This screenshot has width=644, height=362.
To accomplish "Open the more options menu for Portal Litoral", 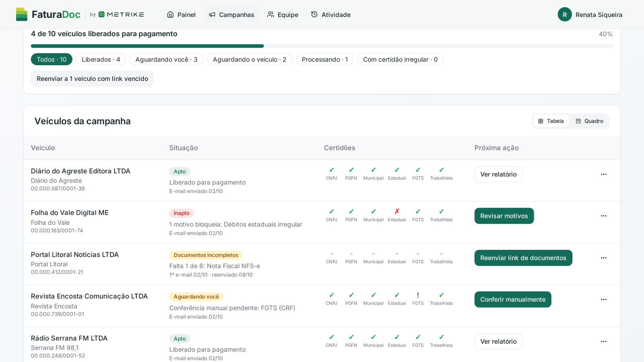I will (x=603, y=258).
